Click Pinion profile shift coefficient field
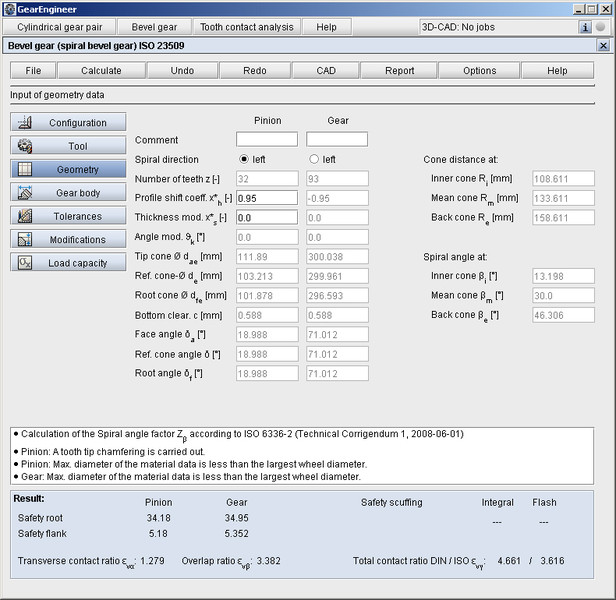616x600 pixels. point(267,198)
